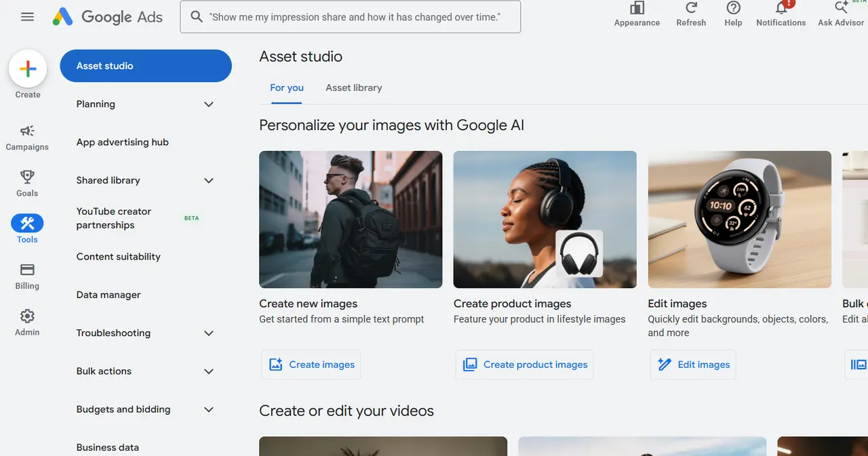Open Data manager

108,295
